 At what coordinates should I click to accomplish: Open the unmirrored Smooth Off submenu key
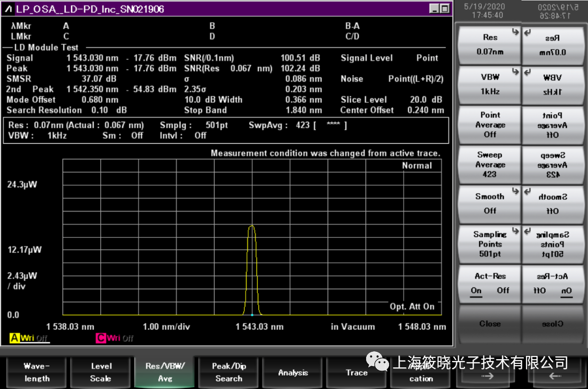(x=490, y=203)
